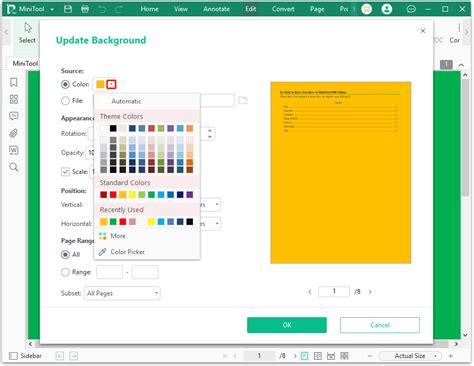
Task: Select the Color source radio button
Action: pos(65,84)
